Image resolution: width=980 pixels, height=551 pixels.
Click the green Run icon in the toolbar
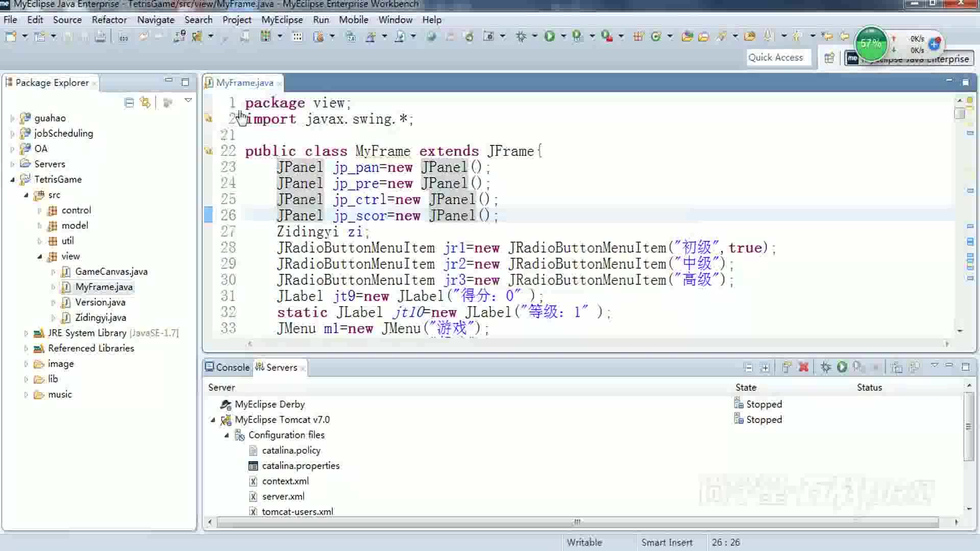[x=550, y=37]
